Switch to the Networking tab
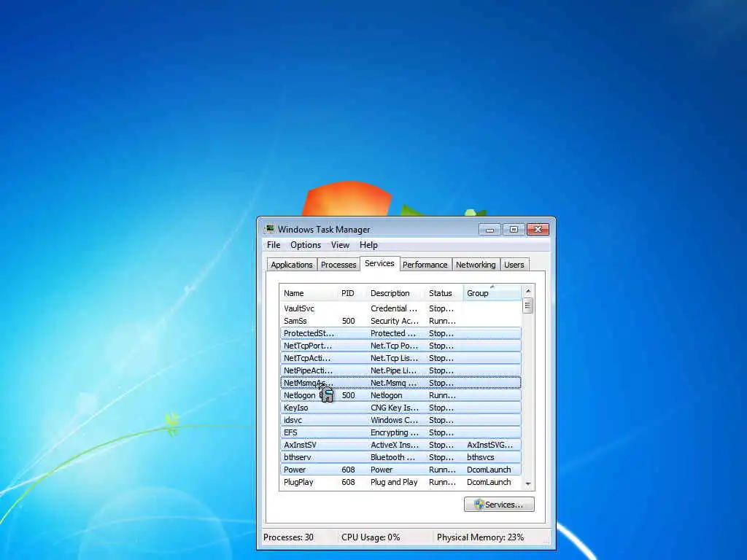 [476, 265]
